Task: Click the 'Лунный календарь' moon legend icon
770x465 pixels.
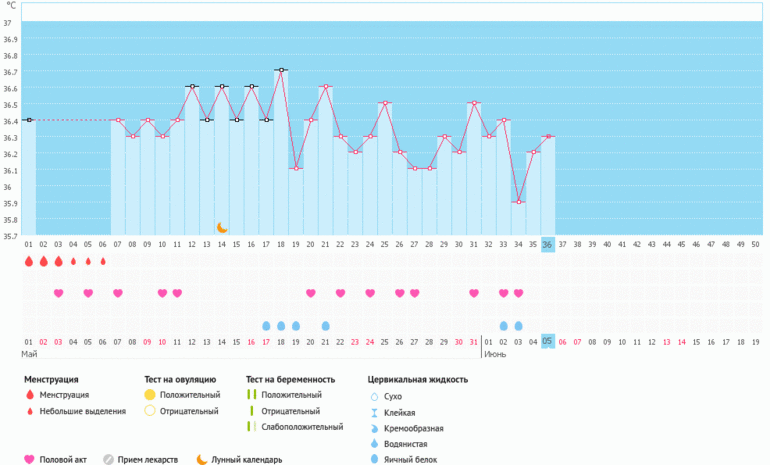Action: pos(202,459)
